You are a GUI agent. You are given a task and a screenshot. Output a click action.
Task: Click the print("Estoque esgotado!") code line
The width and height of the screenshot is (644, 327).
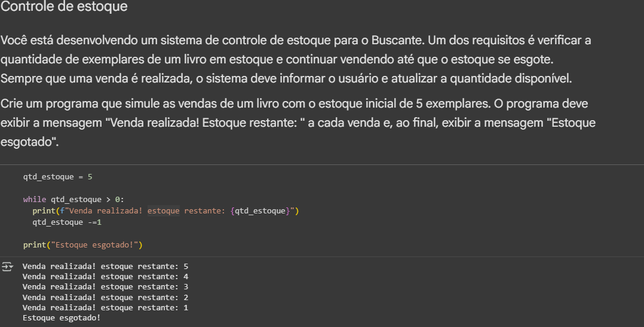click(x=83, y=245)
